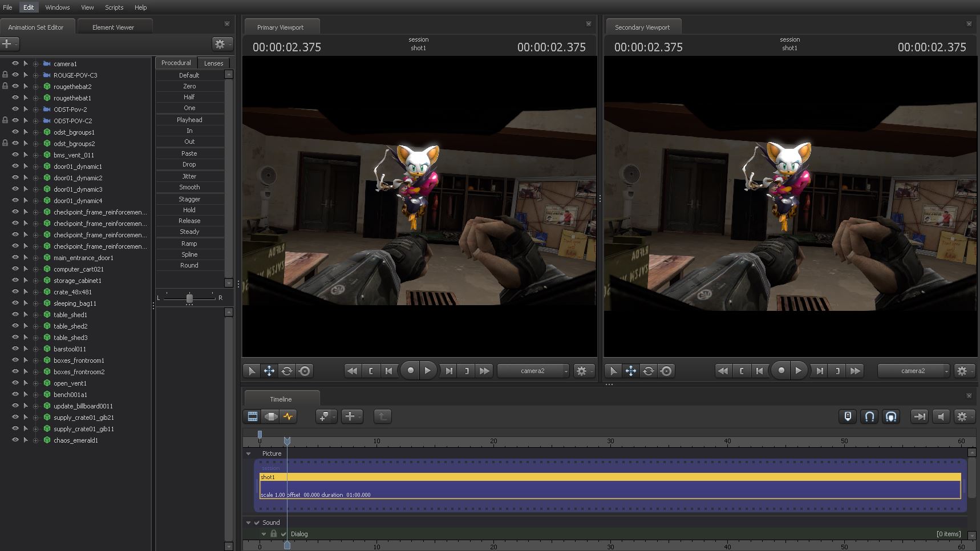Apply the Smooth procedural preset
980x551 pixels.
click(x=189, y=187)
